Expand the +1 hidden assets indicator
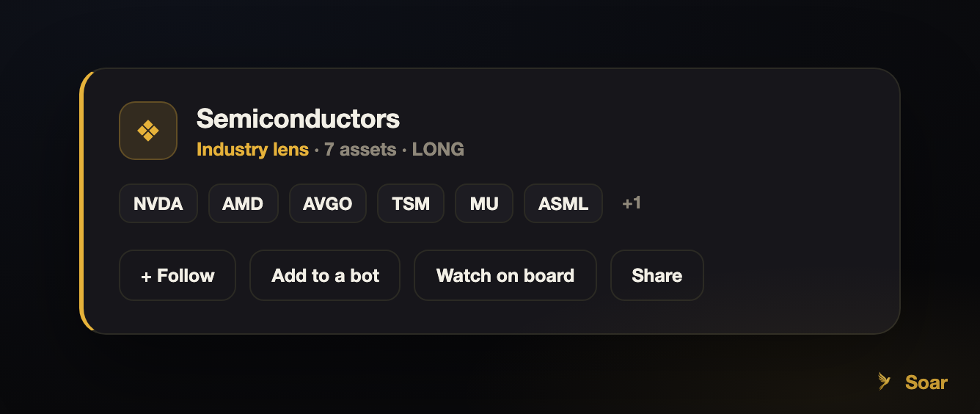Viewport: 980px width, 414px height. 632,203
